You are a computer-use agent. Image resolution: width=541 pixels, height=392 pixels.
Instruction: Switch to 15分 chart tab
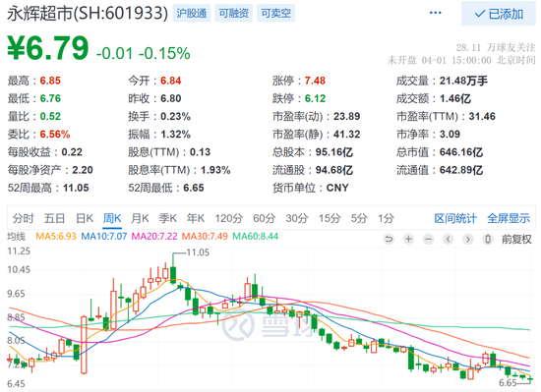330,218
